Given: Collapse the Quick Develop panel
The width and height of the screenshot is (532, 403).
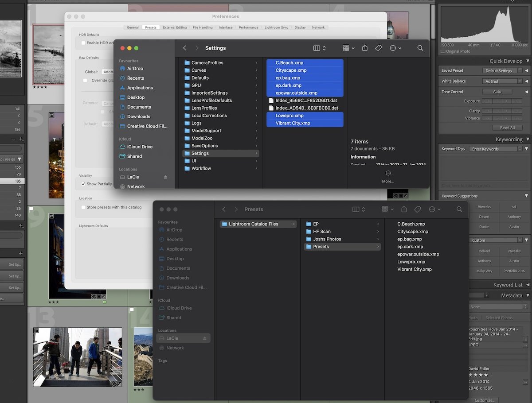Looking at the screenshot, I should [528, 61].
